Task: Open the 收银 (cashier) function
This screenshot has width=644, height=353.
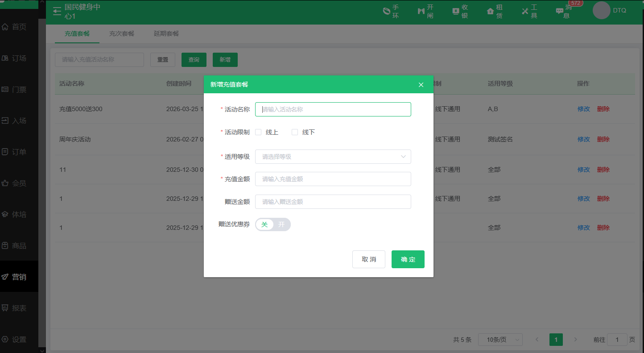Action: point(459,11)
